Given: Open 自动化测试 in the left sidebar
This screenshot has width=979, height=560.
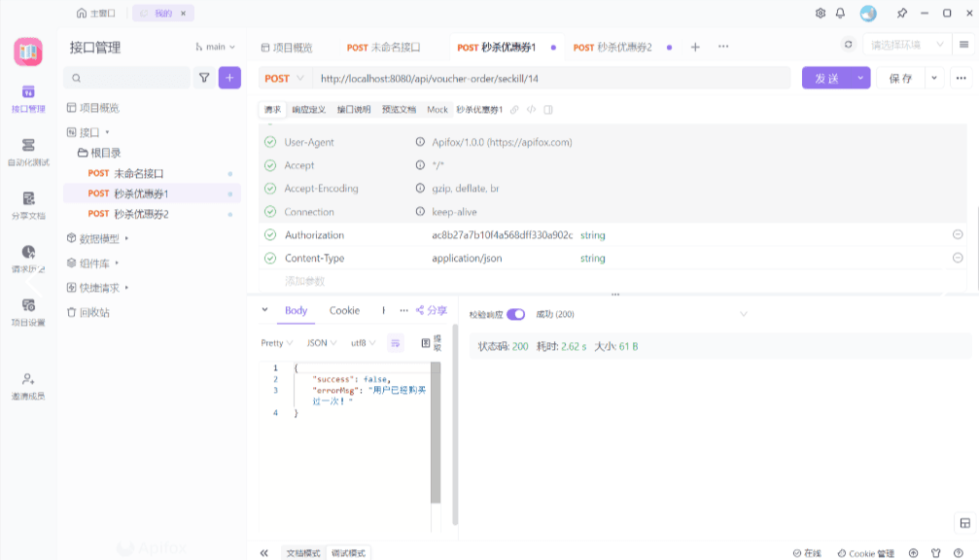Looking at the screenshot, I should [27, 149].
